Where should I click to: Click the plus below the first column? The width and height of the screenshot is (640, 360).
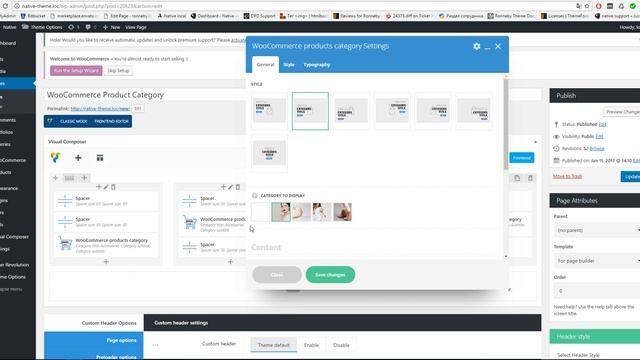click(106, 262)
